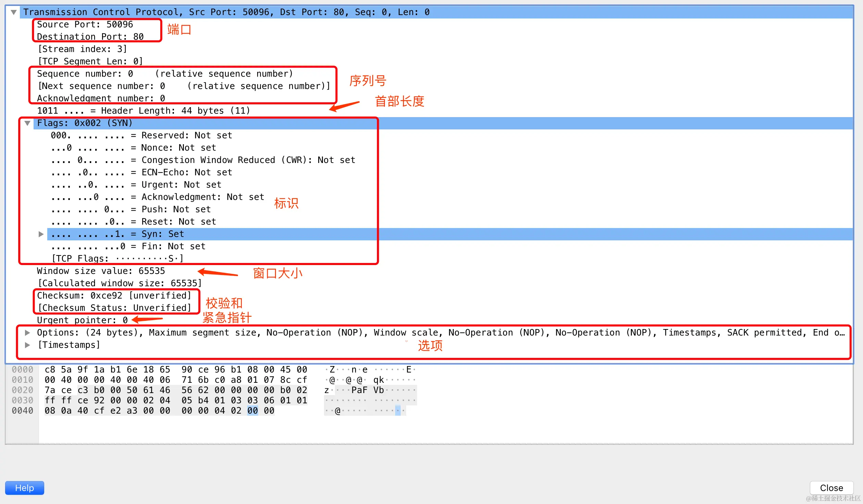Collapse the Transmission Control Protocol tree node
Image resolution: width=863 pixels, height=504 pixels.
14,12
